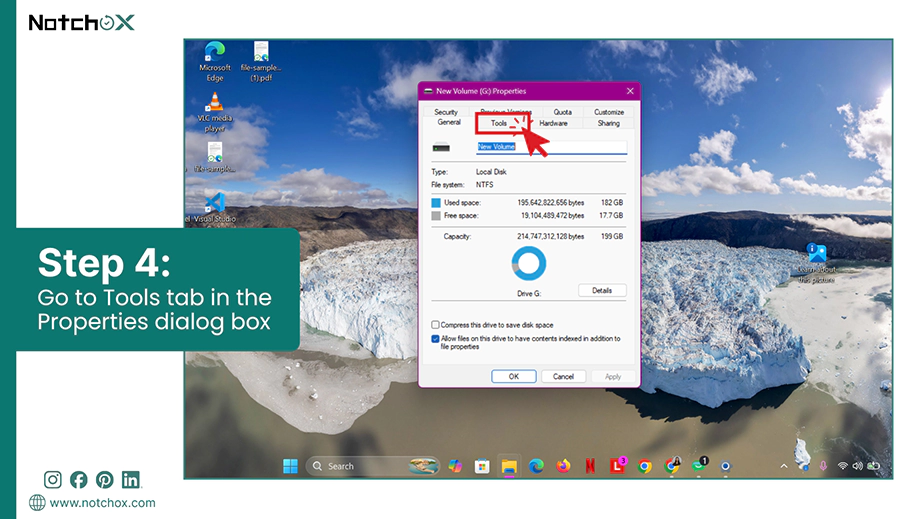Open the Instagram icon in the footer

tap(52, 480)
